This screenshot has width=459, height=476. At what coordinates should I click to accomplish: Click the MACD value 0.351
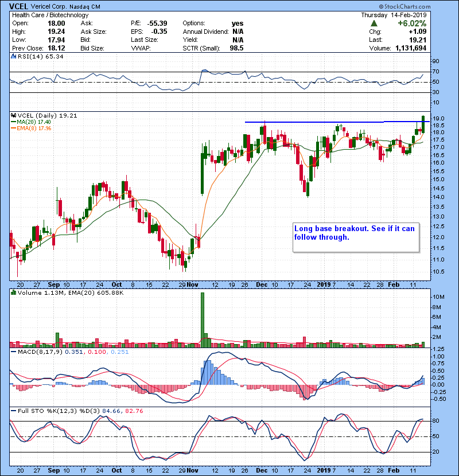[74, 352]
